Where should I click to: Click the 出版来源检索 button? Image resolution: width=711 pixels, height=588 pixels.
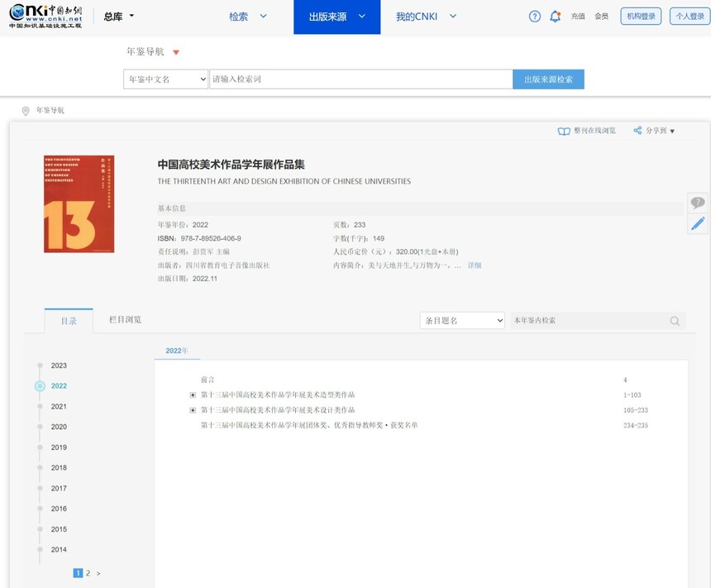coord(548,79)
